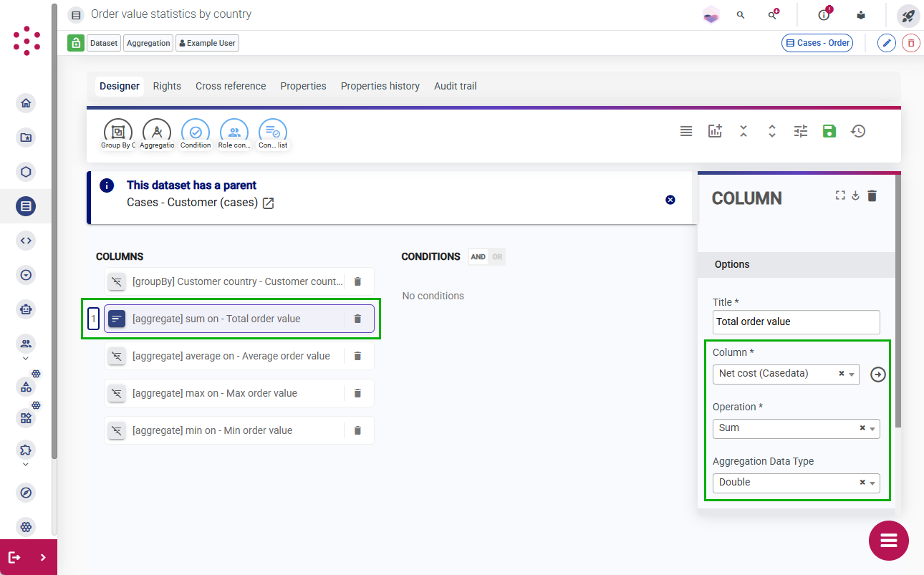924x575 pixels.
Task: Click the pencil edit button
Action: click(887, 43)
